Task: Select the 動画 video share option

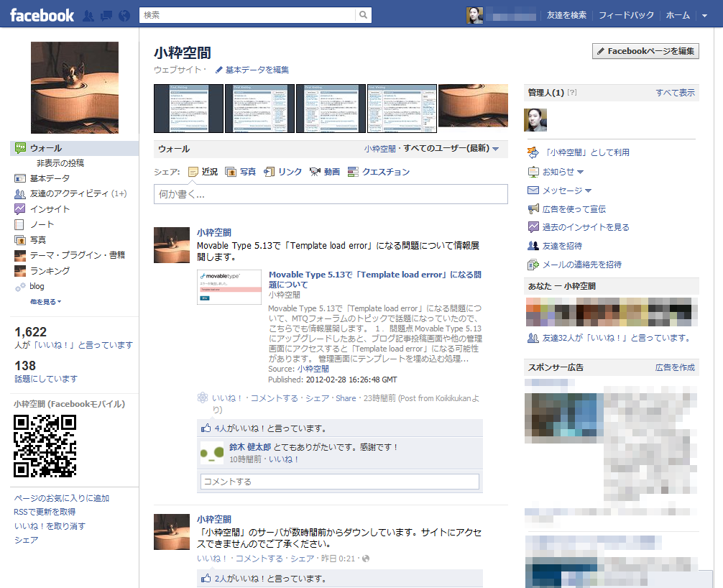Action: (x=325, y=172)
